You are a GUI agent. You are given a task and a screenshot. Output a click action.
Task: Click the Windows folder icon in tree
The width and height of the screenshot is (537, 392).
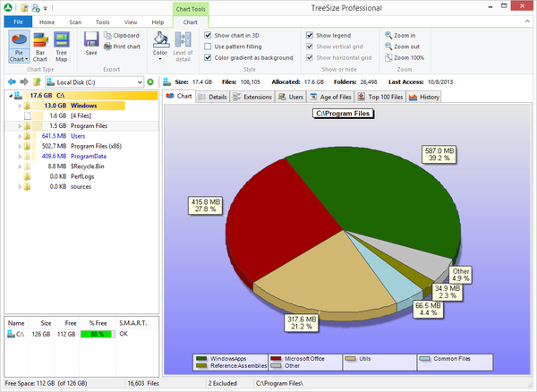28,106
